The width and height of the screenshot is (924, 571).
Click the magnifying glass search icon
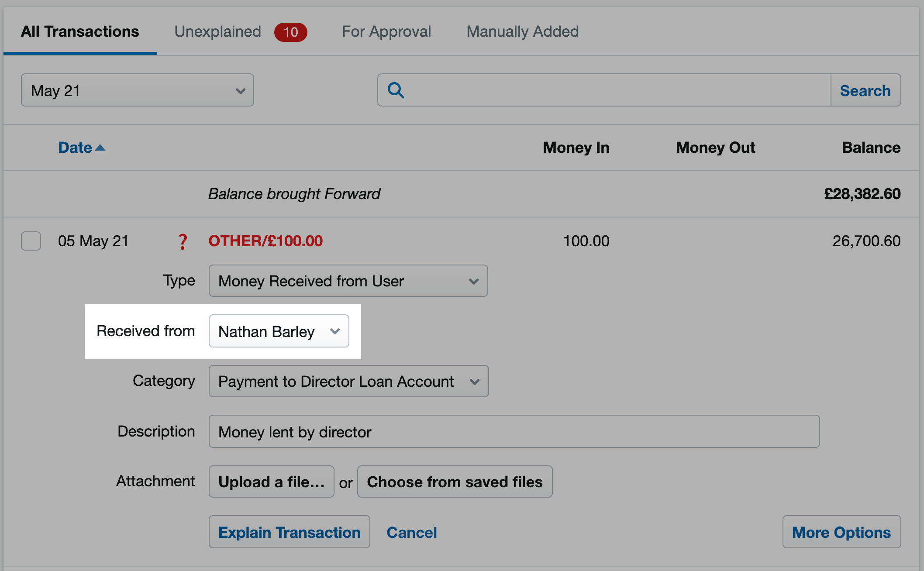(x=396, y=90)
